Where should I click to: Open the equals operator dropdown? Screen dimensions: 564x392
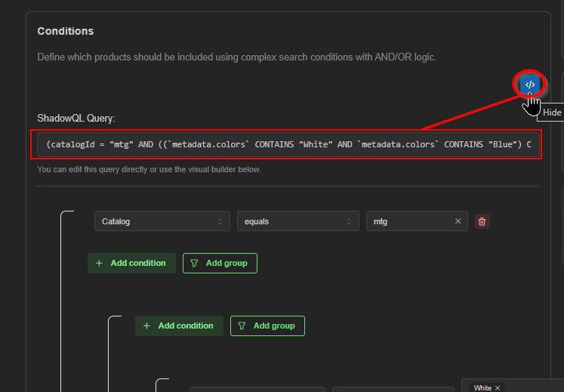297,221
